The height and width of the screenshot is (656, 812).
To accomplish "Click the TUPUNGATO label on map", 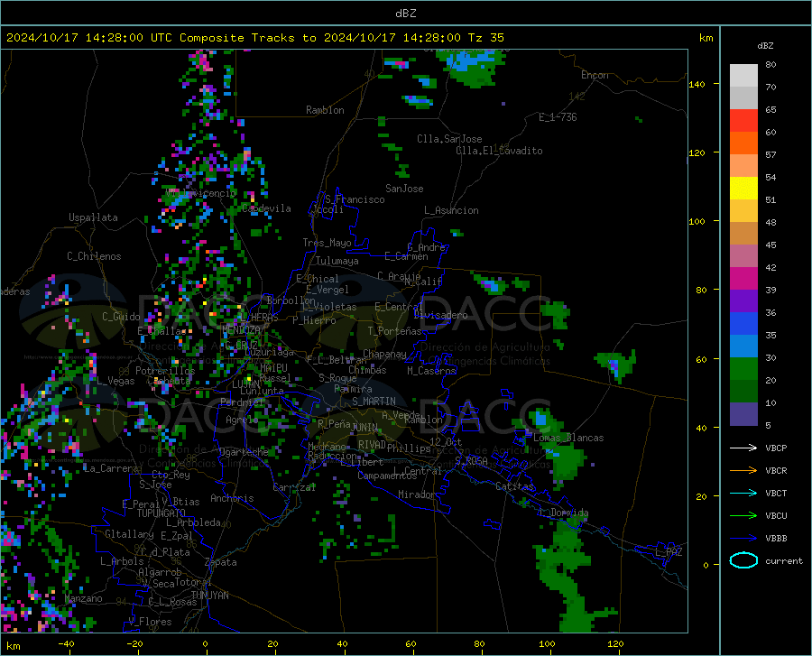I will pos(161,513).
